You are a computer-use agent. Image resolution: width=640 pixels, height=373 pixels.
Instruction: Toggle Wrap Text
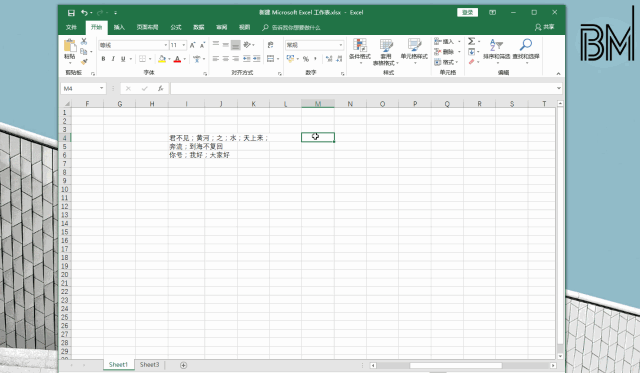pos(270,45)
